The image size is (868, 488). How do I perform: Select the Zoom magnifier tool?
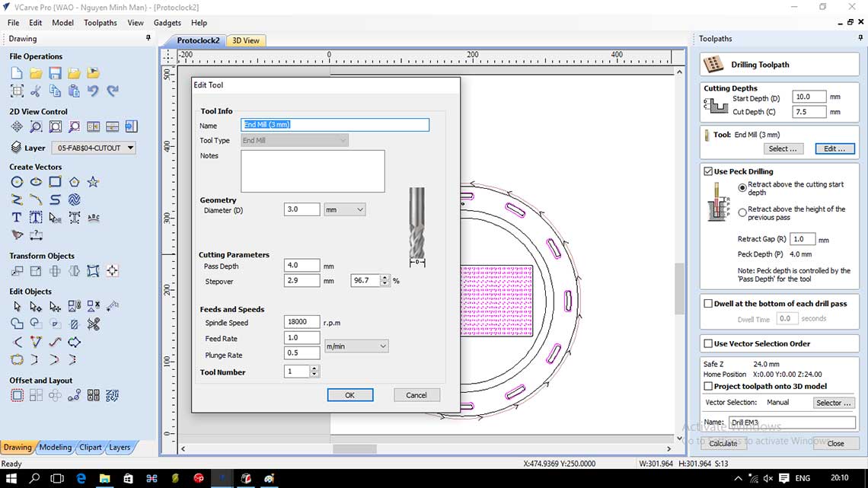36,126
